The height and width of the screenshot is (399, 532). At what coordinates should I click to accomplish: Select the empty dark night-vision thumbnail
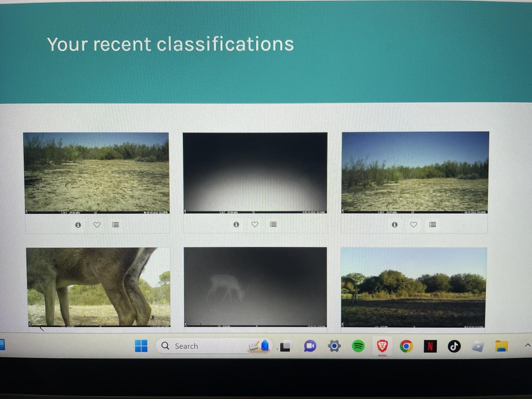(x=255, y=173)
